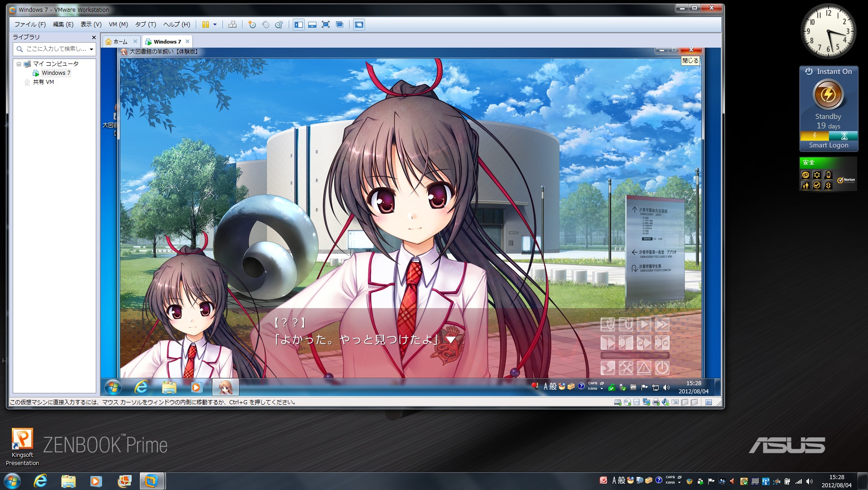Close the Windows 7 tab
This screenshot has width=868, height=490.
[187, 41]
